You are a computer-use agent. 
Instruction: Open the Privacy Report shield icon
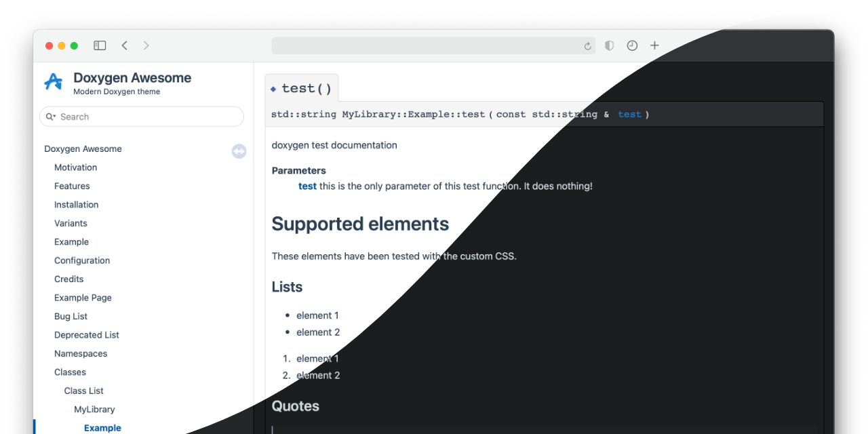pyautogui.click(x=609, y=45)
